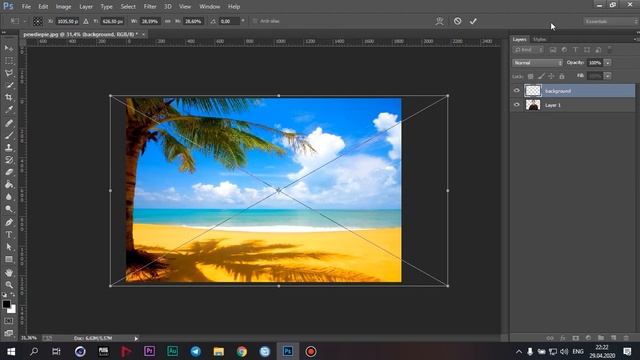Commit the transform with the checkmark
The height and width of the screenshot is (360, 640).
[x=473, y=21]
